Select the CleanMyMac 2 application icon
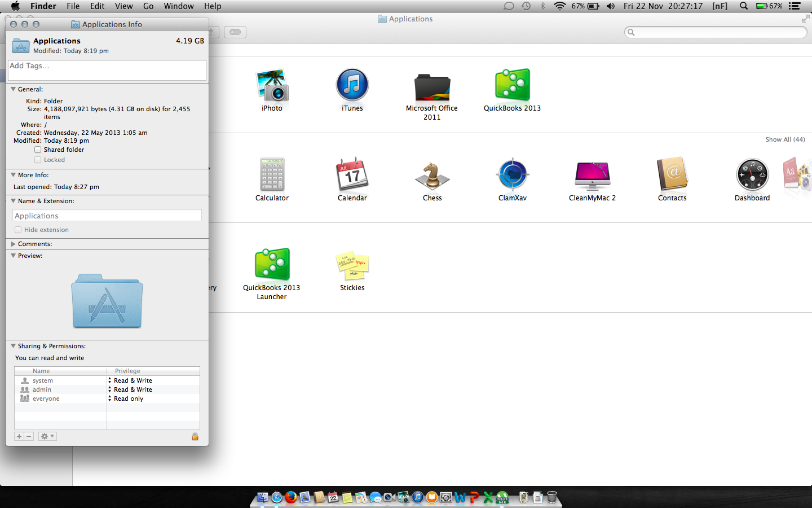Image resolution: width=812 pixels, height=508 pixels. (x=592, y=176)
